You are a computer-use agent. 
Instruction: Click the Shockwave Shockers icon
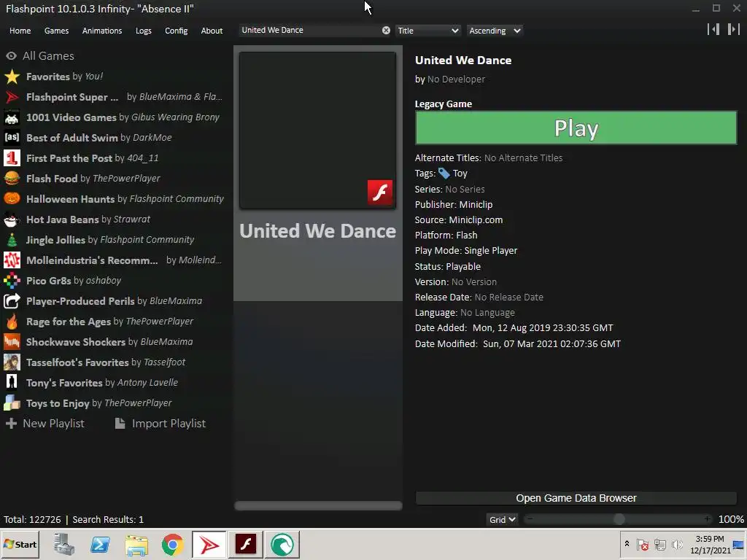click(12, 342)
